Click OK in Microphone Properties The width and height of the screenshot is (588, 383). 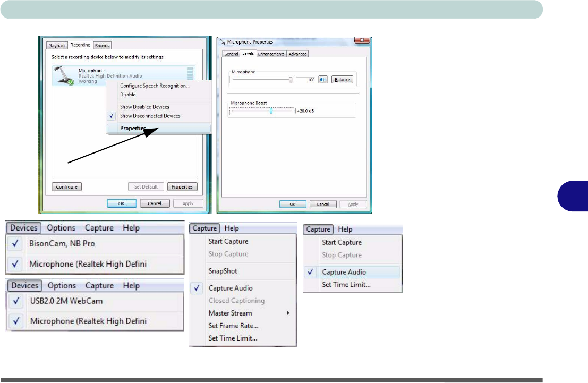[x=293, y=204]
